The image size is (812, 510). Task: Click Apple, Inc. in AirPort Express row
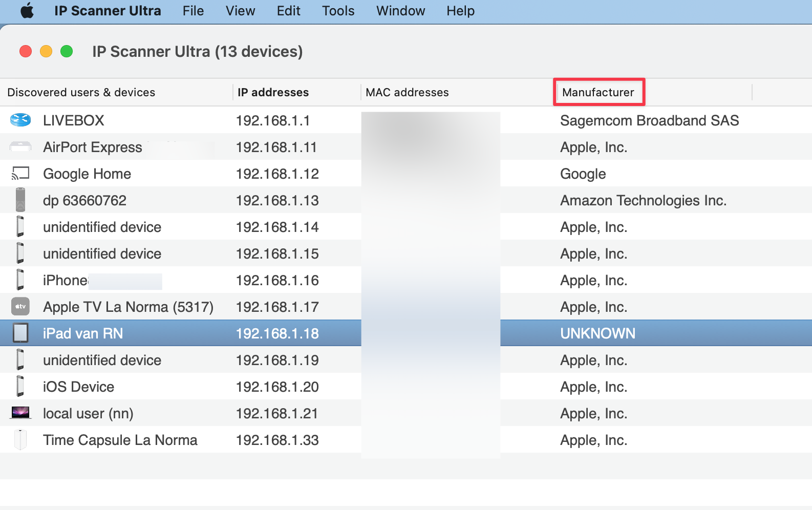(593, 147)
